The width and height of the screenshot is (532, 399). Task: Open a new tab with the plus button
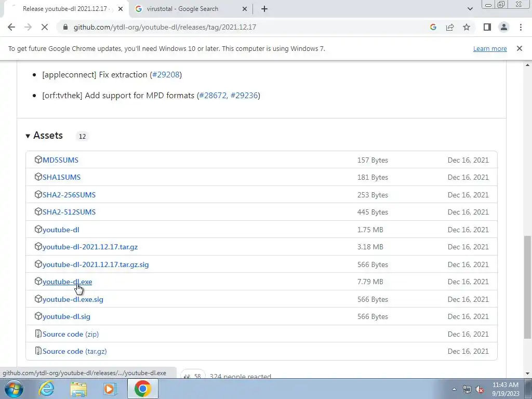point(264,9)
